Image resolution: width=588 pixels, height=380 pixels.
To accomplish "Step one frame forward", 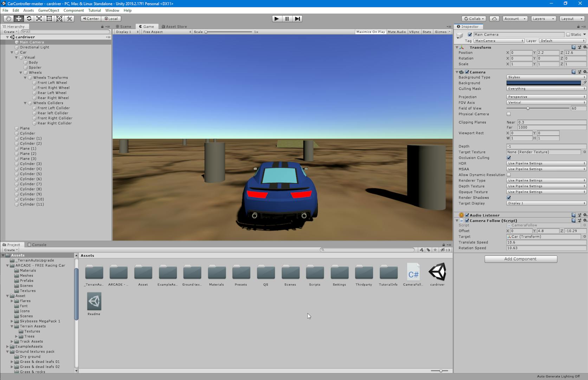I will pos(297,19).
